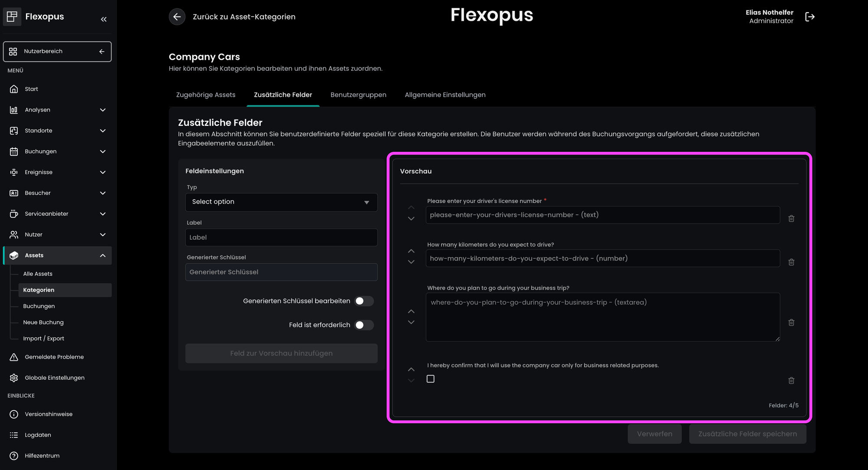Screen dimensions: 868x470
Task: Click the logout icon next to the administrator name
Action: pyautogui.click(x=810, y=17)
